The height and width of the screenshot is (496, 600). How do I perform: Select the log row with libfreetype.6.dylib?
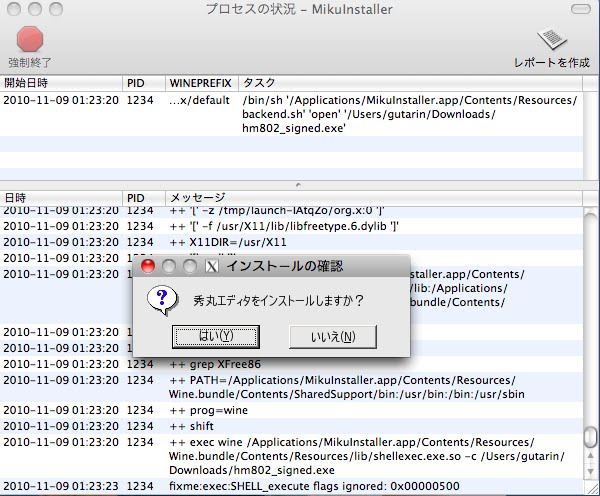pyautogui.click(x=291, y=226)
